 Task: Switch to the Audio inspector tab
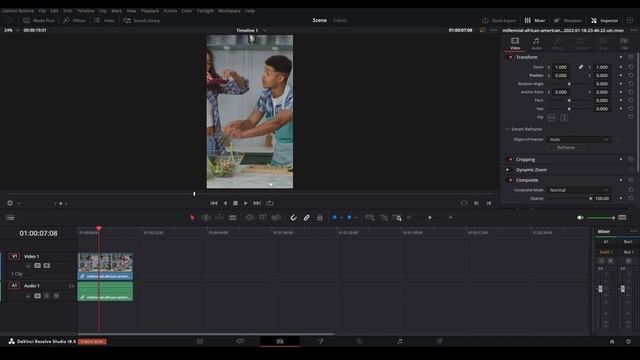(x=536, y=44)
